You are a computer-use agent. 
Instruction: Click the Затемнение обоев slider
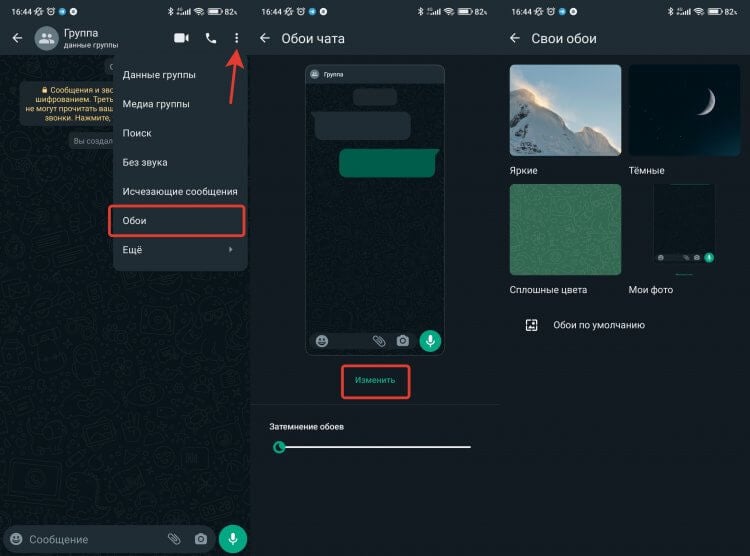[x=374, y=447]
